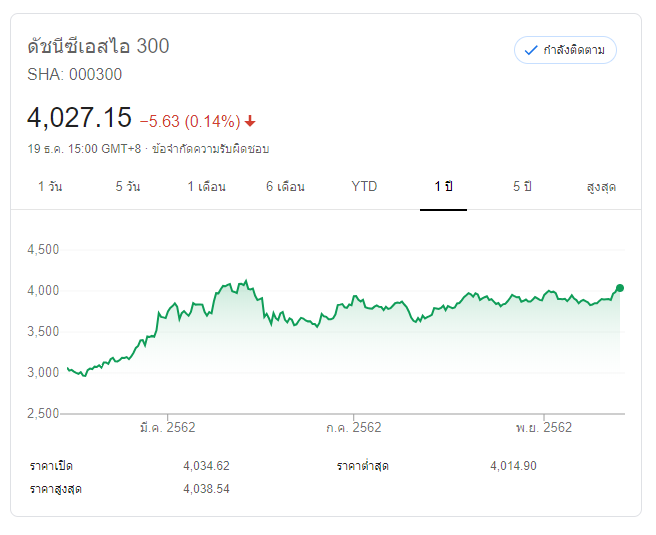Viewport: 656px width, 535px height.
Task: Click the ดัชนีซีเอสไอ 300 title
Action: coord(98,46)
